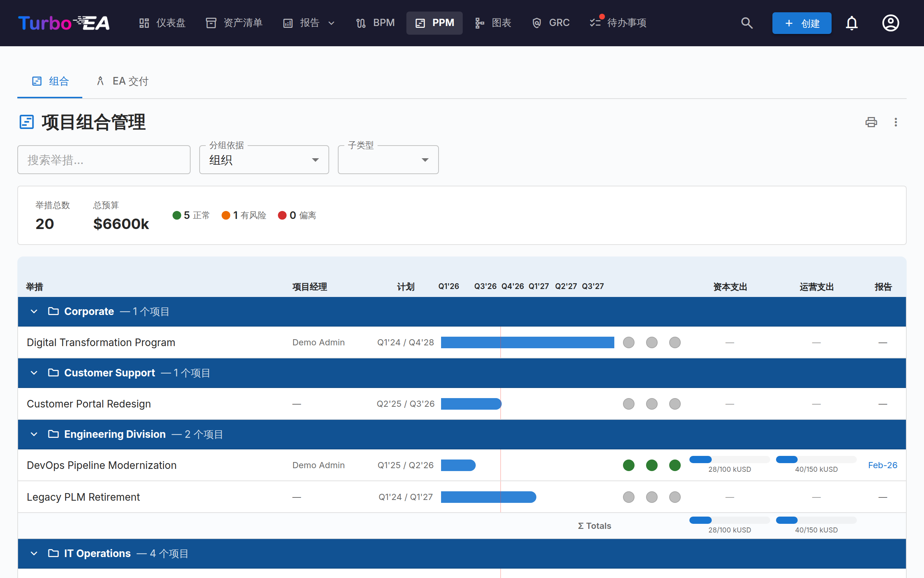Screen dimensions: 924x578
Task: Click last gray status dot of Legacy PLM row
Action: [675, 497]
